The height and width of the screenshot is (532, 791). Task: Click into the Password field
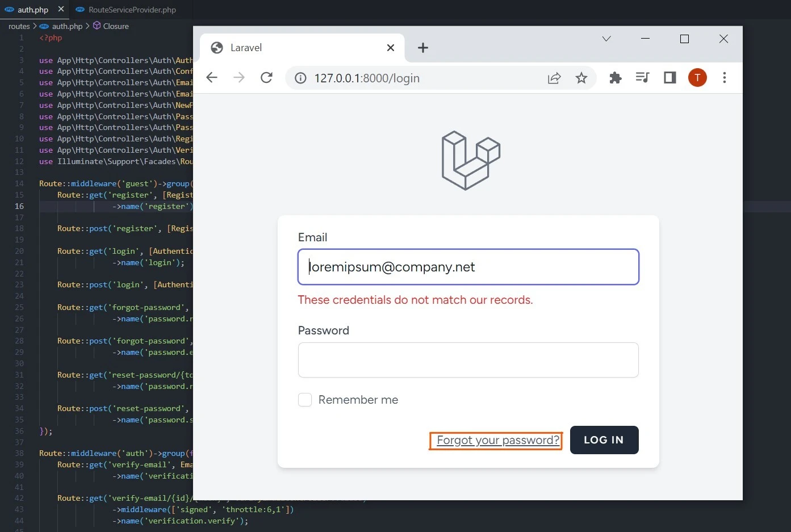468,360
